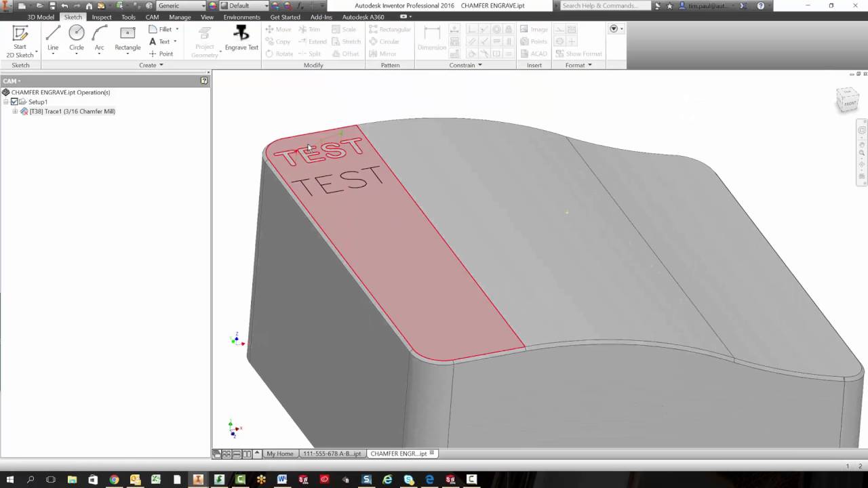Select the Rectangle tool
Image resolution: width=868 pixels, height=488 pixels.
pos(127,39)
